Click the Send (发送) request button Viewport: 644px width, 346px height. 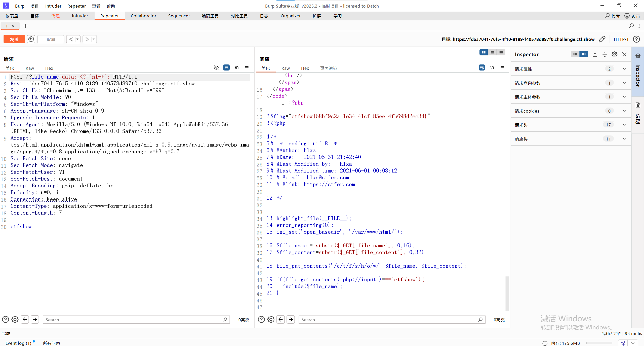click(14, 39)
